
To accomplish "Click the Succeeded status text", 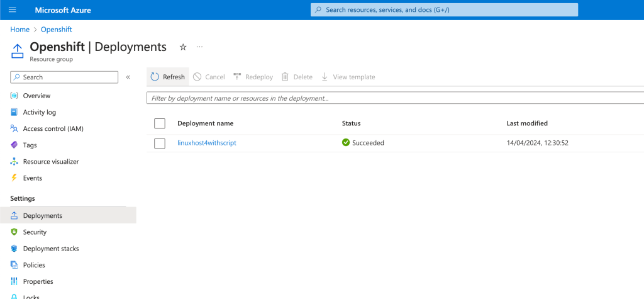I will pyautogui.click(x=368, y=143).
